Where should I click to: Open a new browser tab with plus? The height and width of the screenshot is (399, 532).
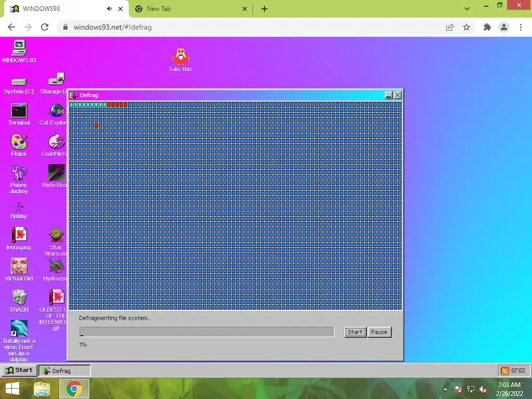point(264,9)
